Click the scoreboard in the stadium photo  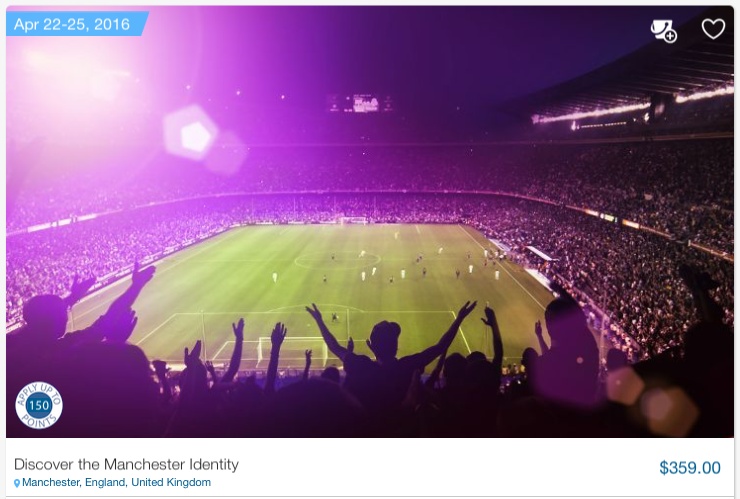[360, 103]
